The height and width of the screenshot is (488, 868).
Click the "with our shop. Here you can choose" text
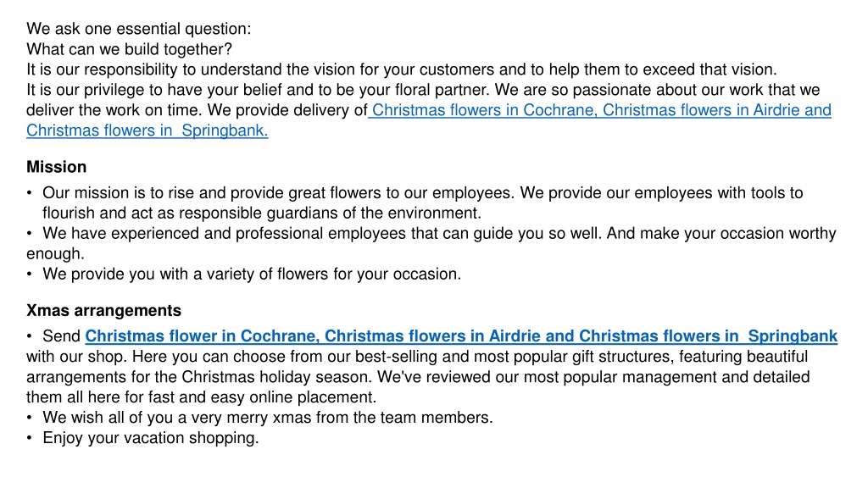click(417, 357)
